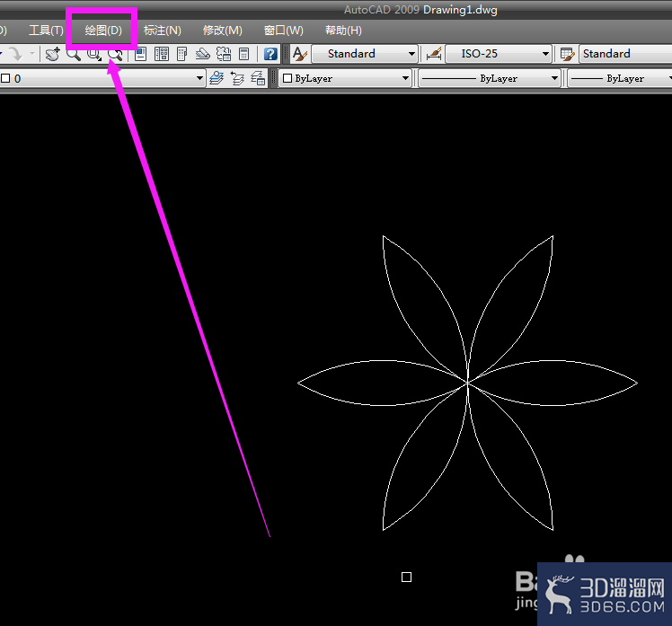The height and width of the screenshot is (626, 672).
Task: Open the 窗口(W) window menu
Action: (283, 31)
